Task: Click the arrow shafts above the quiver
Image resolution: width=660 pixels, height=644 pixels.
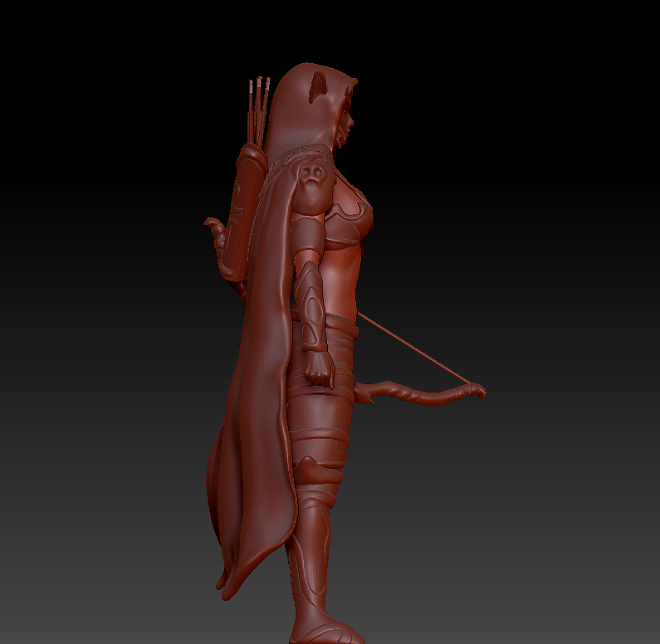Action: 258,110
